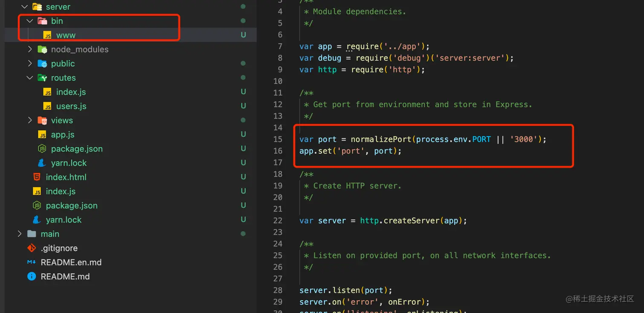The height and width of the screenshot is (313, 644).
Task: Select the views folder label
Action: (x=62, y=120)
